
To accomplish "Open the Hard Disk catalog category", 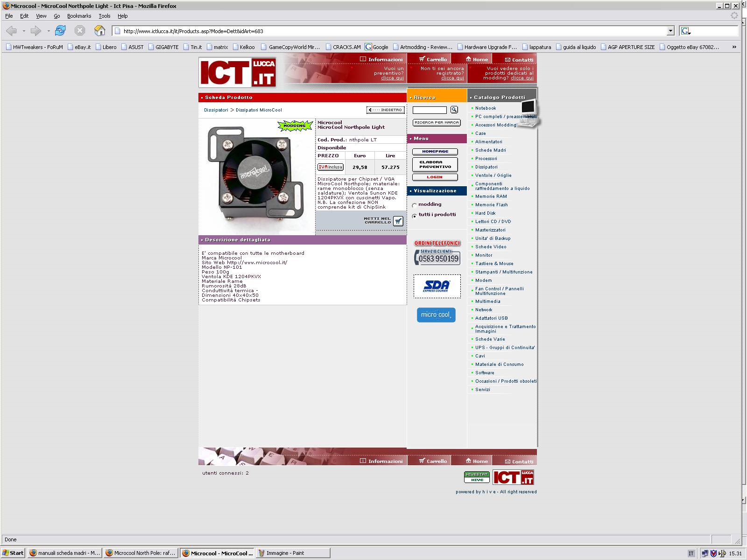I will [x=485, y=213].
